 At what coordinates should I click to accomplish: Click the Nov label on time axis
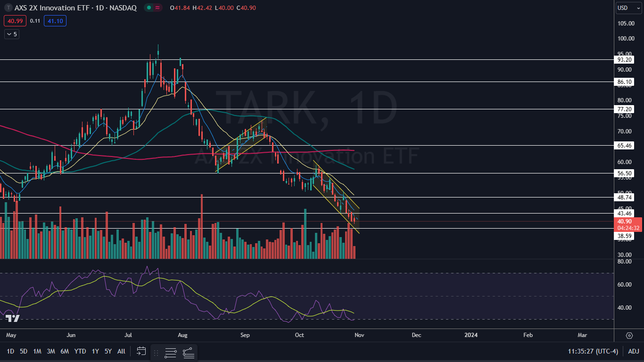point(359,335)
